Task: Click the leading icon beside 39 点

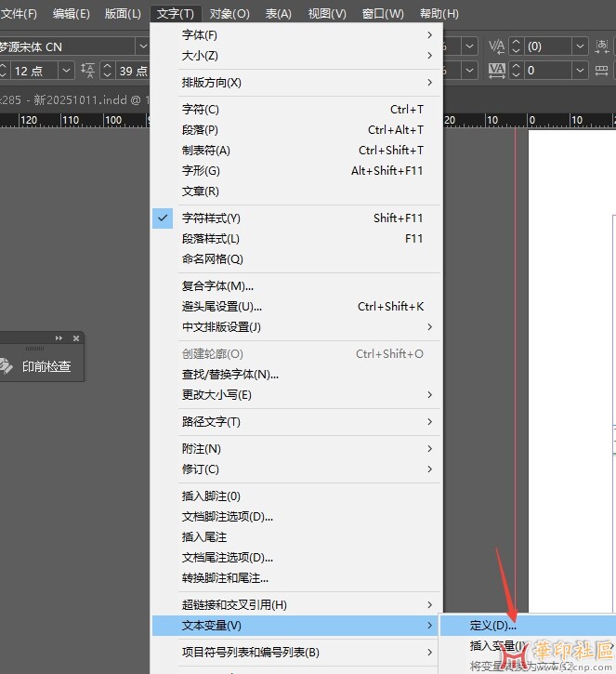Action: pos(88,71)
